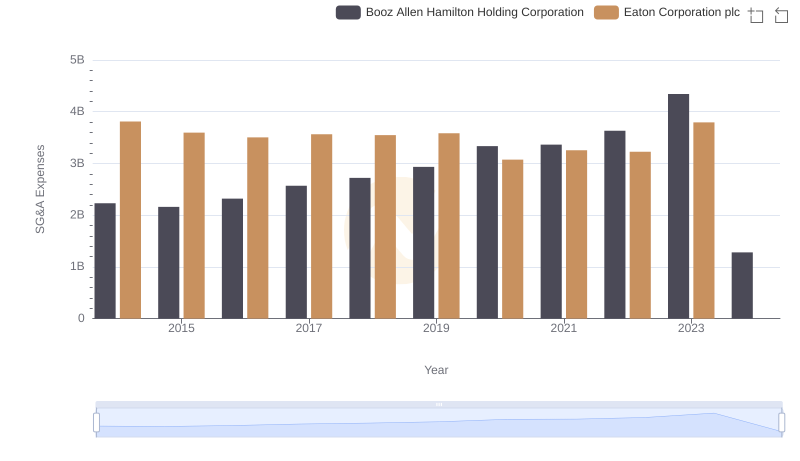Click the dark Booz Allen legend swatch
800x461 pixels.
tap(348, 12)
